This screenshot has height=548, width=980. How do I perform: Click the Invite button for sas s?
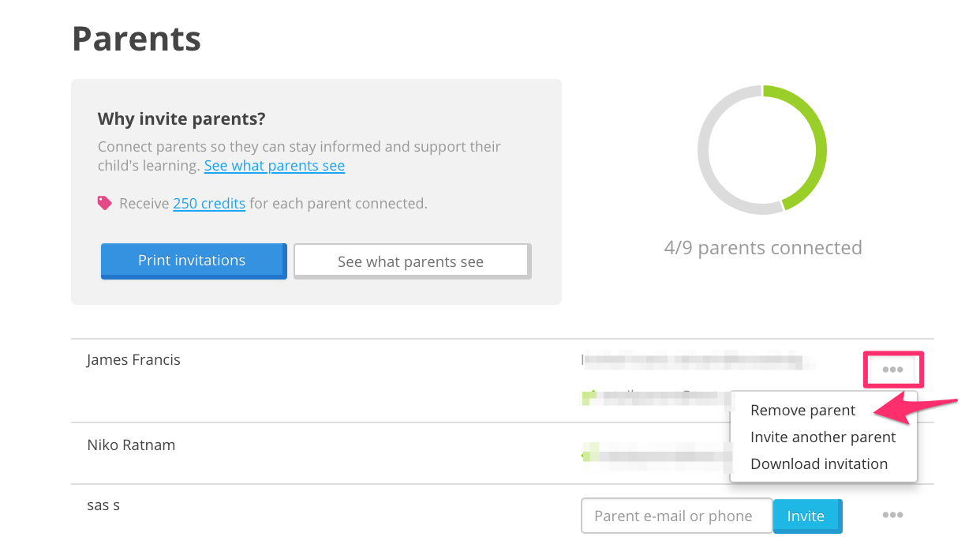tap(807, 516)
